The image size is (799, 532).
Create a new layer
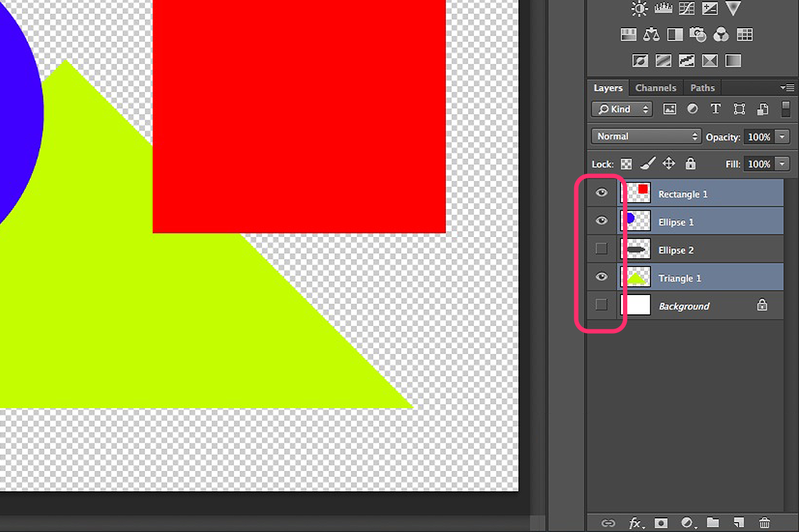click(738, 523)
